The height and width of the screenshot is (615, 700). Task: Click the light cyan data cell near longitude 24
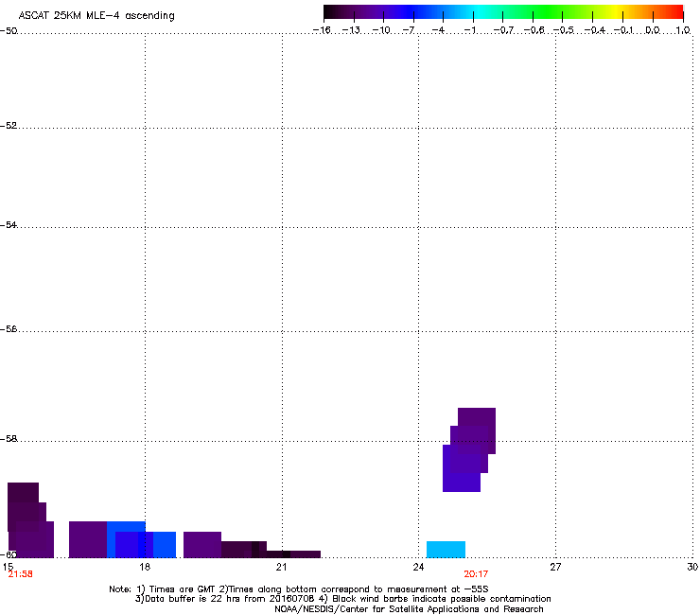click(446, 550)
